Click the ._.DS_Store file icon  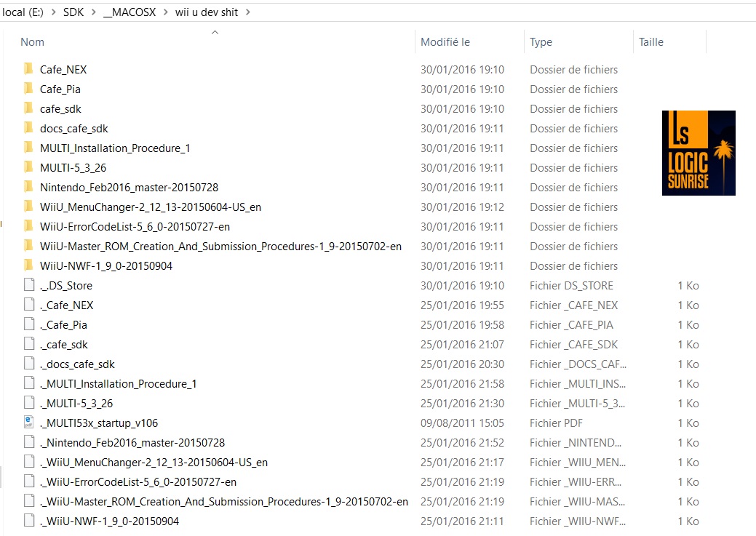click(x=29, y=285)
